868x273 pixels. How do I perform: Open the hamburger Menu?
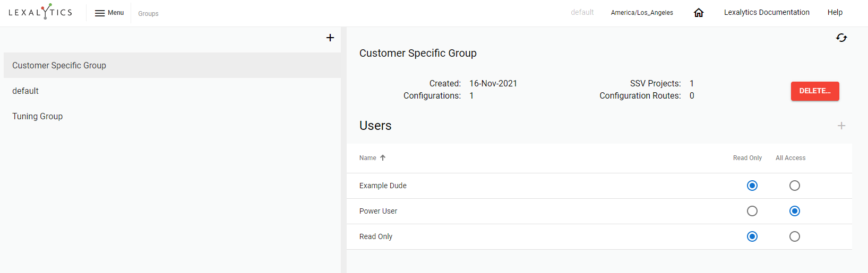tap(109, 13)
